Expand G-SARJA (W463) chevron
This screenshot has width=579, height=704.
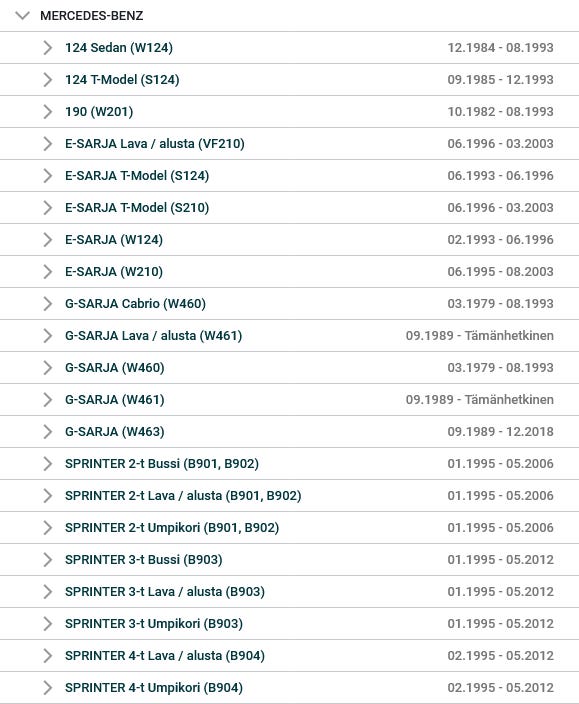48,432
